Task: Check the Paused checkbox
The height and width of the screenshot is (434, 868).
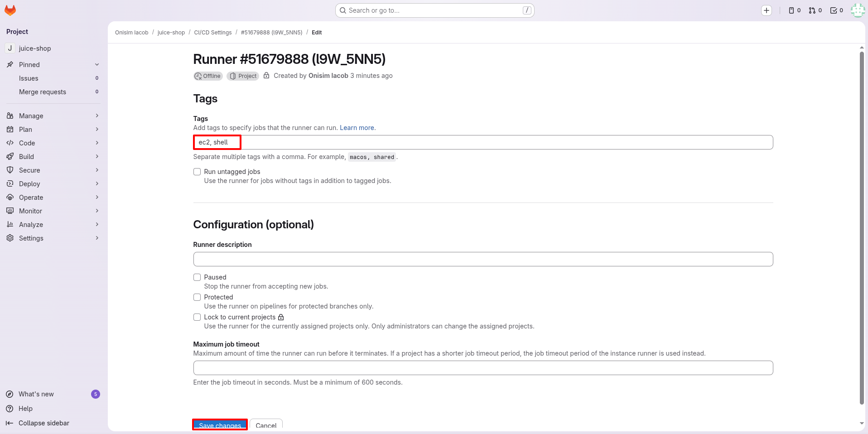Action: [197, 277]
